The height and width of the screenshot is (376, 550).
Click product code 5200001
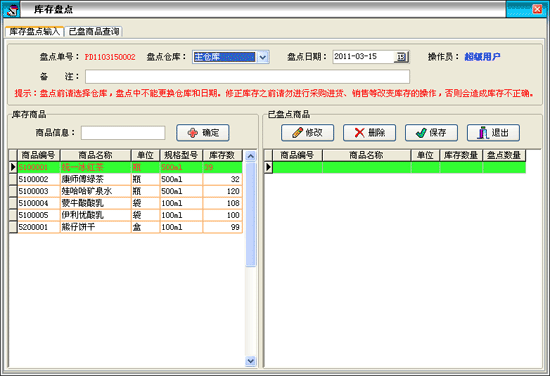[x=33, y=227]
